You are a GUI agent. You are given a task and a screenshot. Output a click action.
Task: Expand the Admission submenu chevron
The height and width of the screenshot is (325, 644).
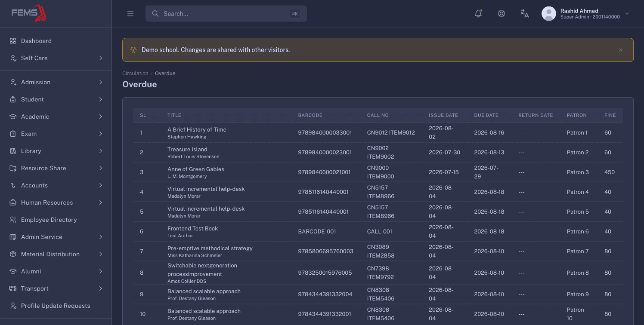pos(100,82)
